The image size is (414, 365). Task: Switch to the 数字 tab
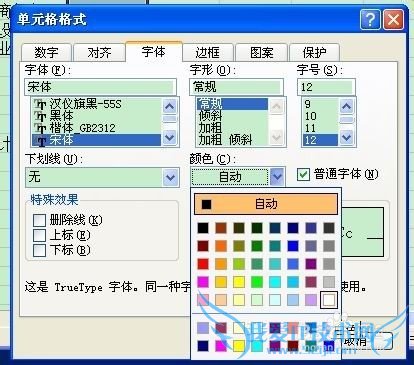(46, 53)
